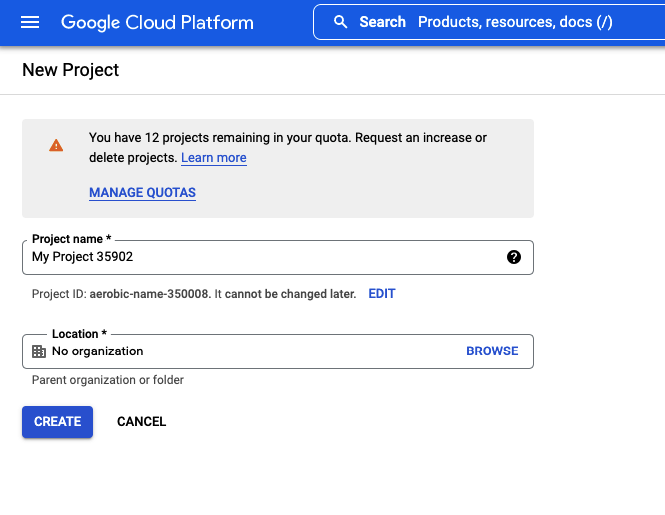Click into the Project name field
The width and height of the screenshot is (665, 515).
(x=278, y=258)
